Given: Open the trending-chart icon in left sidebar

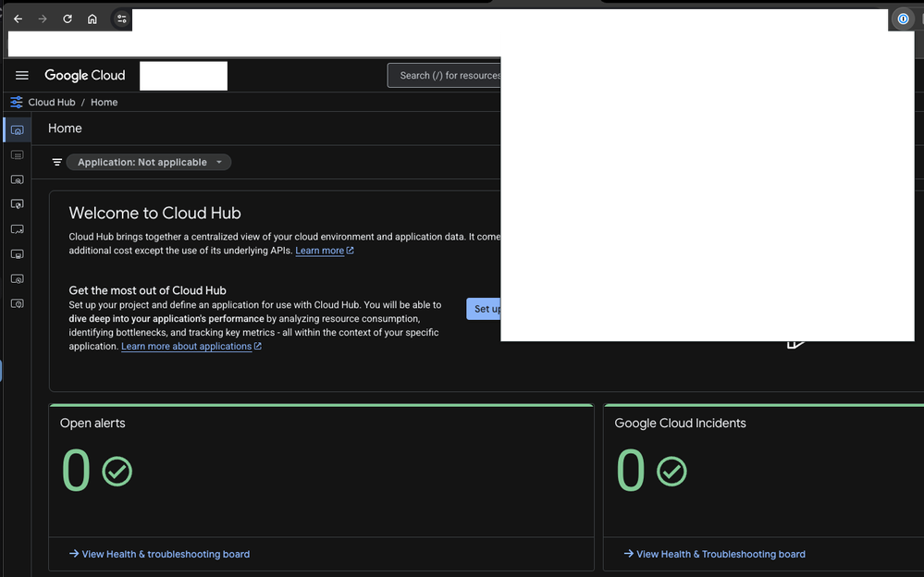Looking at the screenshot, I should (x=17, y=228).
